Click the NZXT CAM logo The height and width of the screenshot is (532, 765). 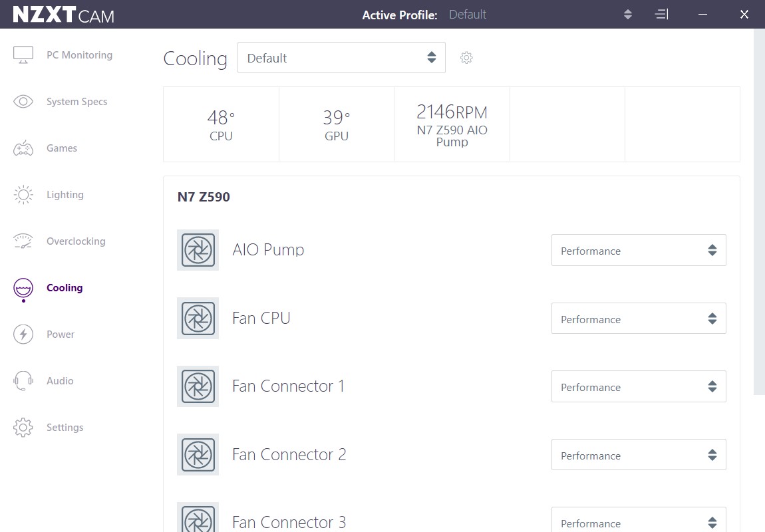[x=63, y=15]
